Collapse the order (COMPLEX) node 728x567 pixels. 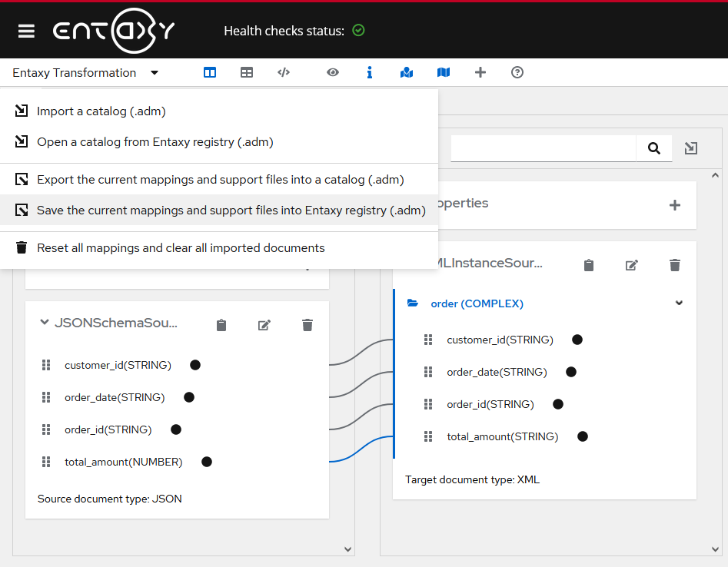(679, 303)
